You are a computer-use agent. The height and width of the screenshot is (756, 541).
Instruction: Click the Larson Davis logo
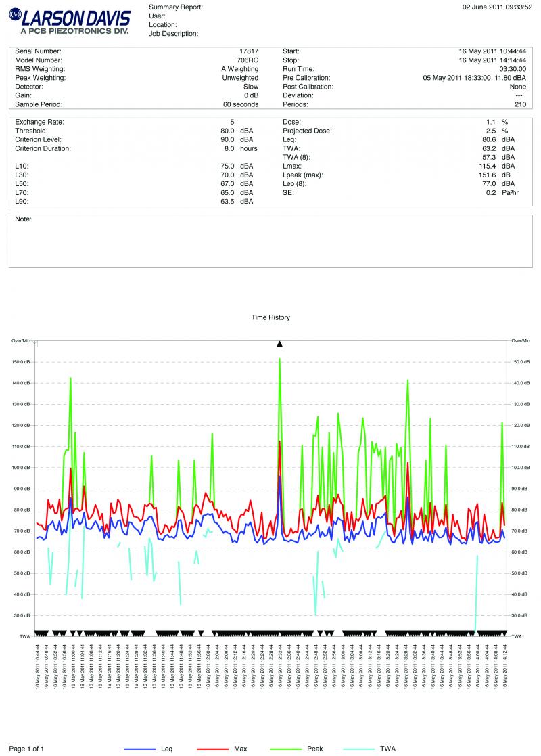(68, 20)
